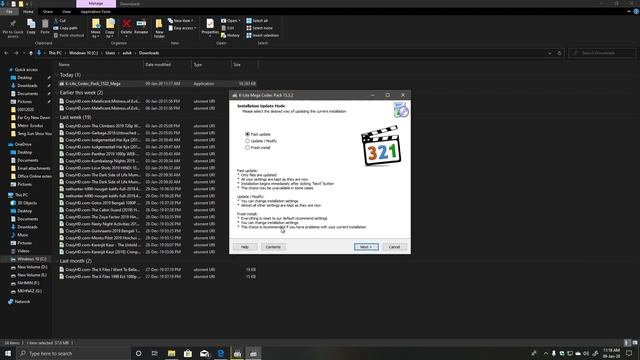Open the Easy access dropdown
This screenshot has width=640, height=360.
coord(182,28)
